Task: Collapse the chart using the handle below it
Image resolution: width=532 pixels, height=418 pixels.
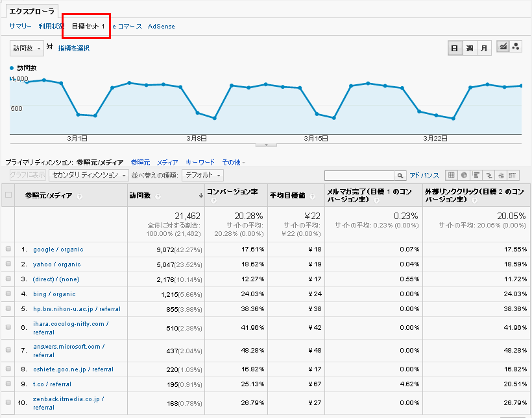Action: 265,145
